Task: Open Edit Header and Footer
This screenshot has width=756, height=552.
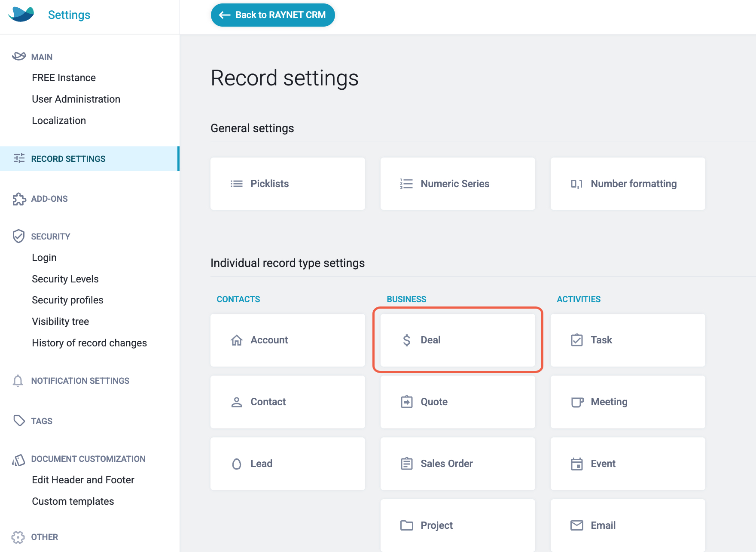Action: tap(83, 480)
